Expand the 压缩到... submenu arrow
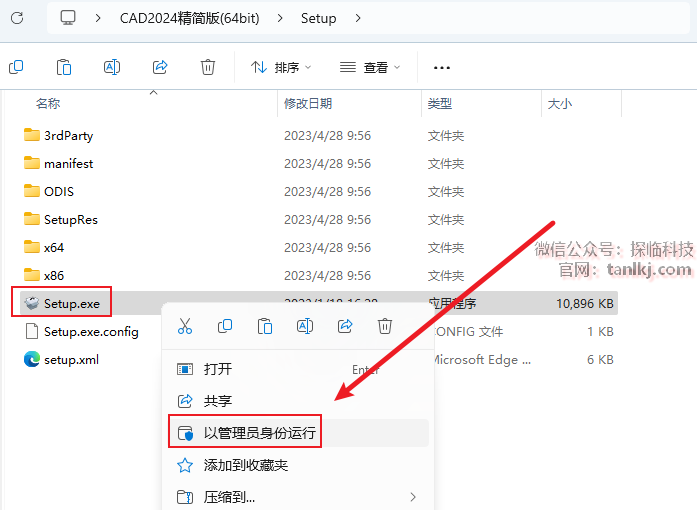The image size is (697, 510). (413, 497)
